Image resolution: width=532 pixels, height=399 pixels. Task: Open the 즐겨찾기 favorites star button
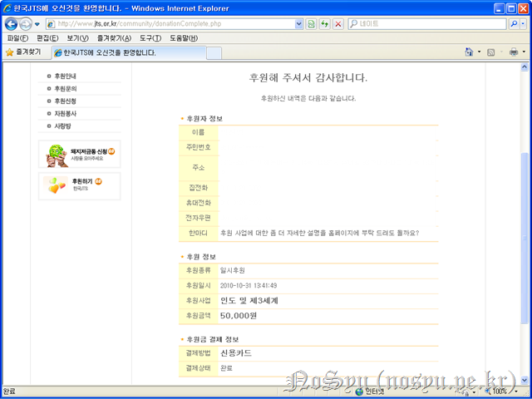(25, 52)
